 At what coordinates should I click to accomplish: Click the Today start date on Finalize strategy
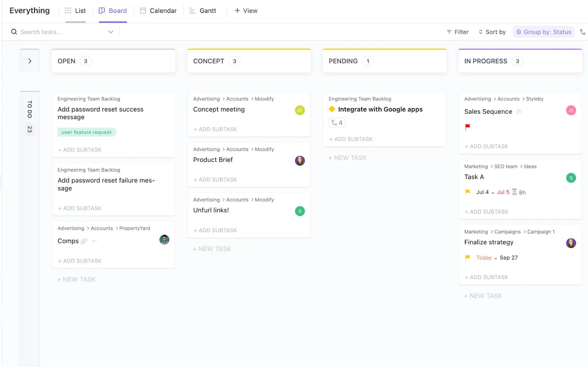pyautogui.click(x=484, y=257)
